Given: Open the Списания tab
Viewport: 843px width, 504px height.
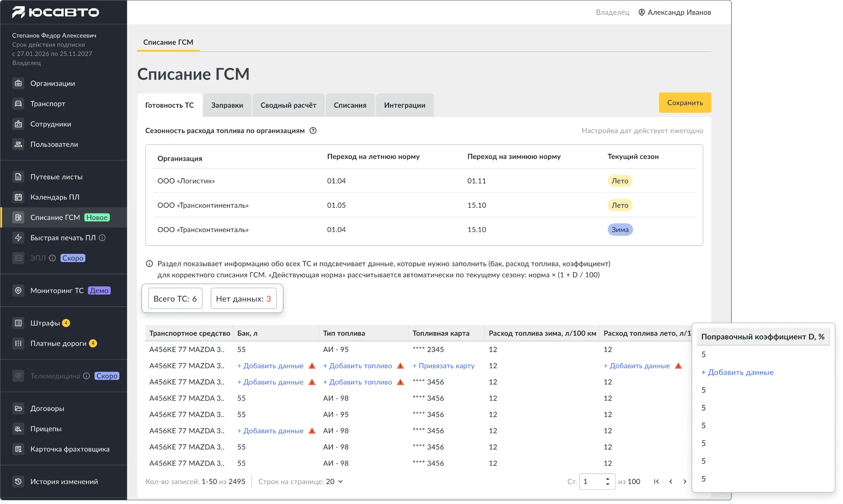Looking at the screenshot, I should (350, 105).
